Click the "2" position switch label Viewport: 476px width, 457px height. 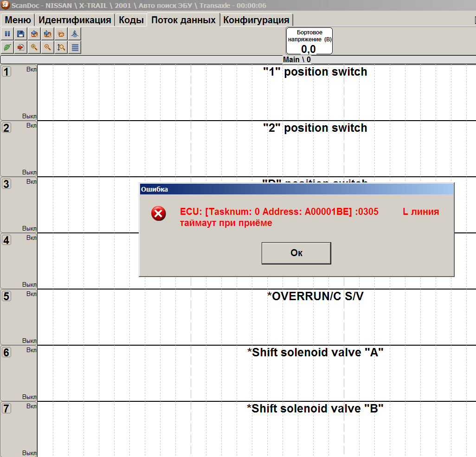coord(315,128)
